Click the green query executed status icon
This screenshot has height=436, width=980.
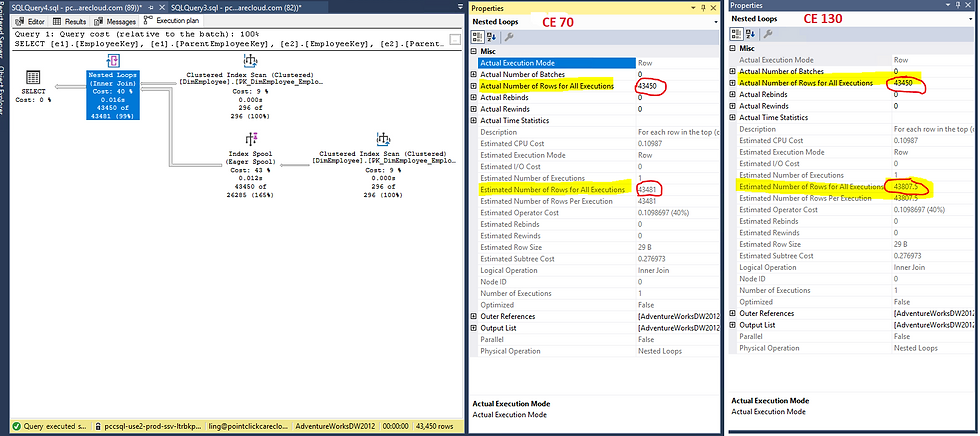point(17,427)
